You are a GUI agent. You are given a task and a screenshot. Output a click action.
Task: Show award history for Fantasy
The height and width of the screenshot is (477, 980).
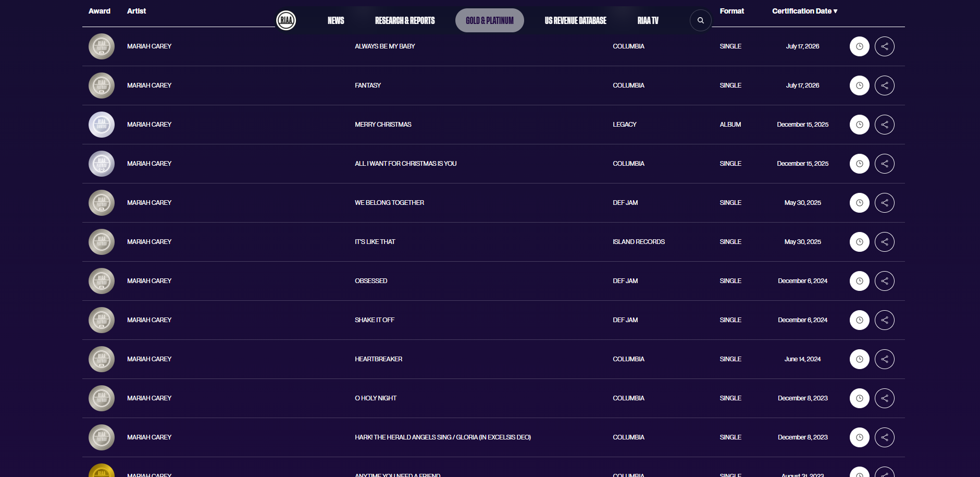coord(860,85)
